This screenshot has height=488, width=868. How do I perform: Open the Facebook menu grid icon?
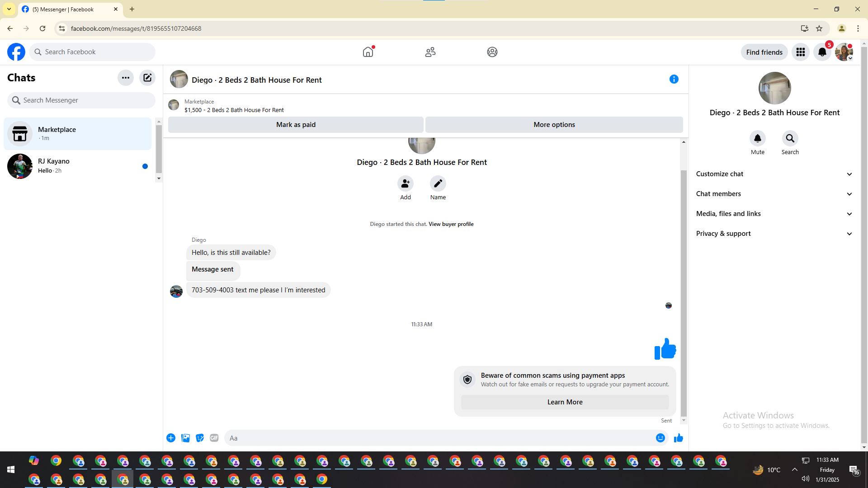pyautogui.click(x=801, y=52)
